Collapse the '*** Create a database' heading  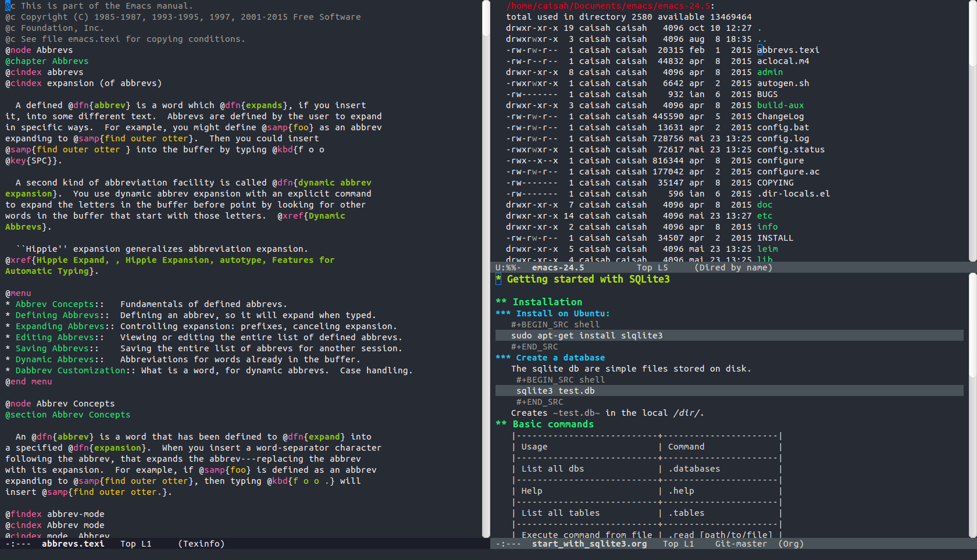tap(550, 358)
